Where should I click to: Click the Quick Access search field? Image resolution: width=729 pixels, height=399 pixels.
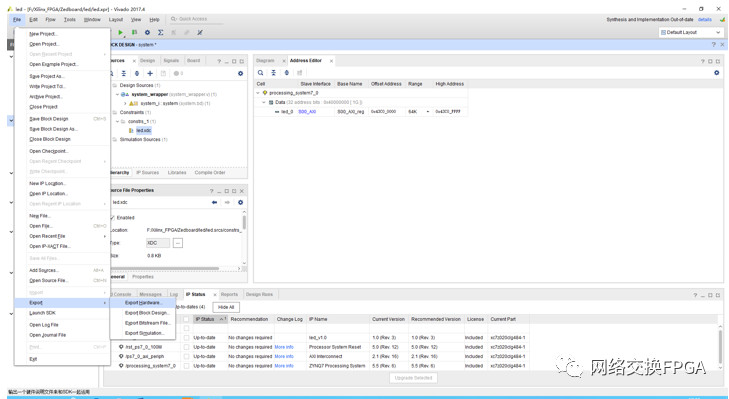(196, 19)
